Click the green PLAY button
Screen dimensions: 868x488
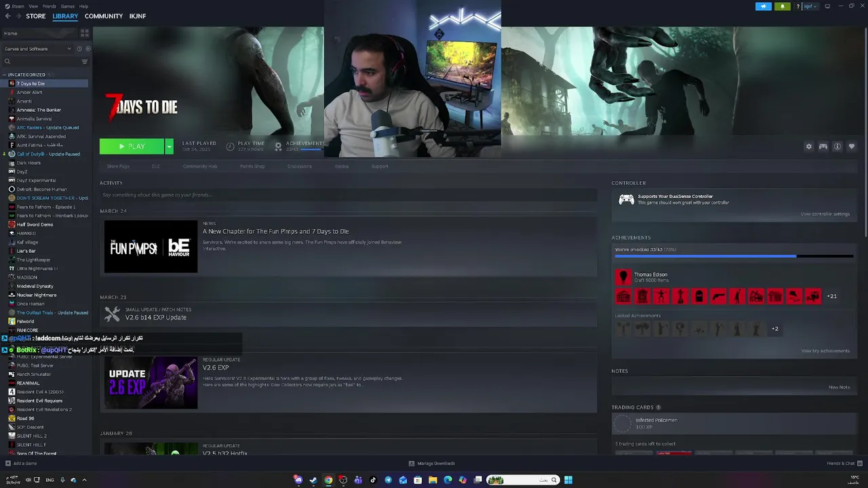click(132, 146)
